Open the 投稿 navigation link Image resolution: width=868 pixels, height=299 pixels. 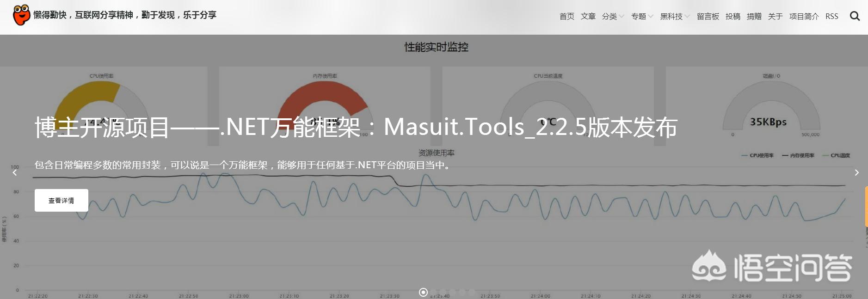733,16
